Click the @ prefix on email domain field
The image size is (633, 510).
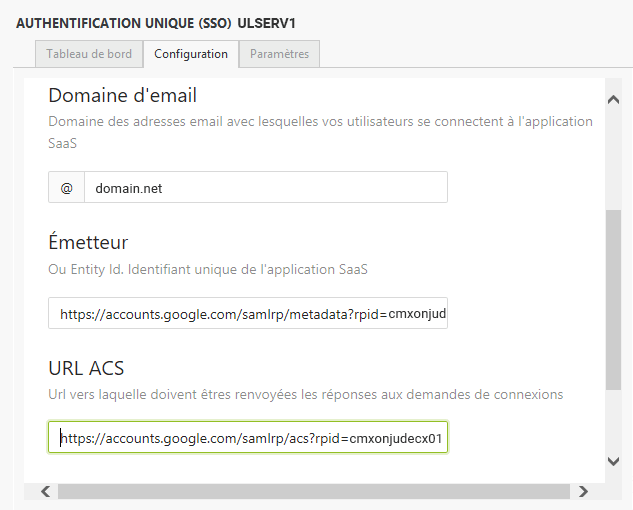tap(67, 187)
